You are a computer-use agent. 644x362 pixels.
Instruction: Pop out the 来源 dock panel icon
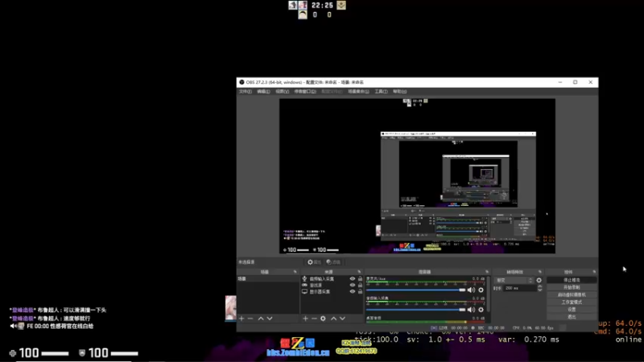click(359, 272)
